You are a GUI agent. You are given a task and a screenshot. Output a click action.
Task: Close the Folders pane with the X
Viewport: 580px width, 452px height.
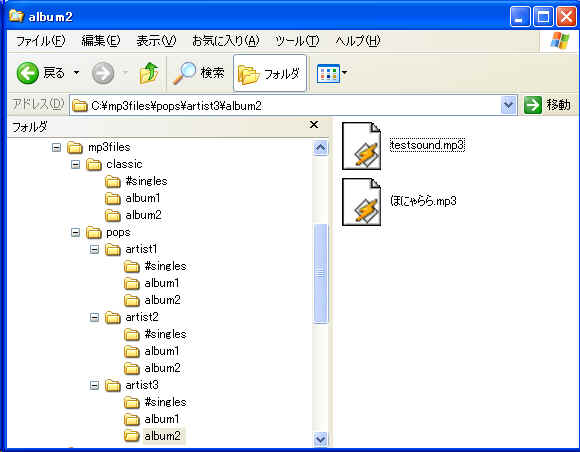click(x=314, y=125)
